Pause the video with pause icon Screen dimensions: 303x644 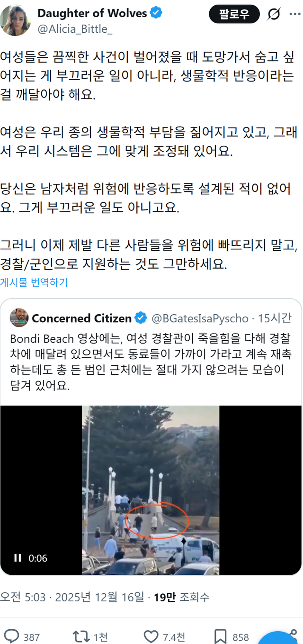tap(18, 558)
